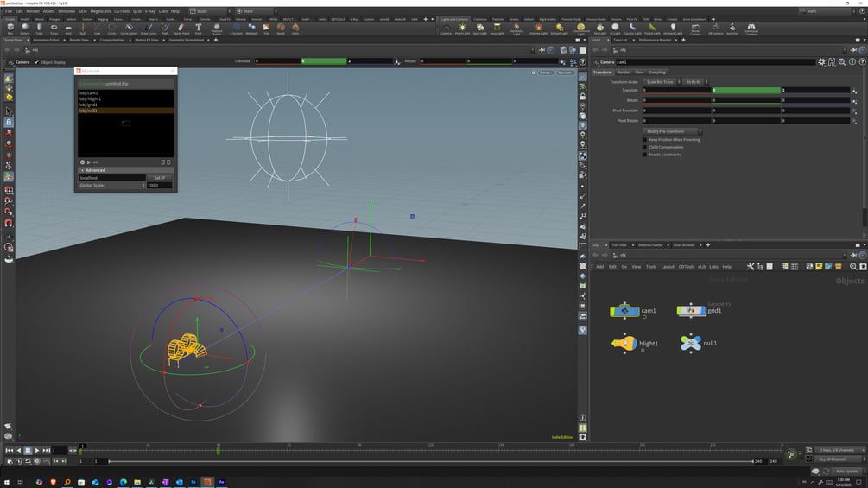Select the hlight1 node in network
This screenshot has height=488, width=868.
pos(624,344)
